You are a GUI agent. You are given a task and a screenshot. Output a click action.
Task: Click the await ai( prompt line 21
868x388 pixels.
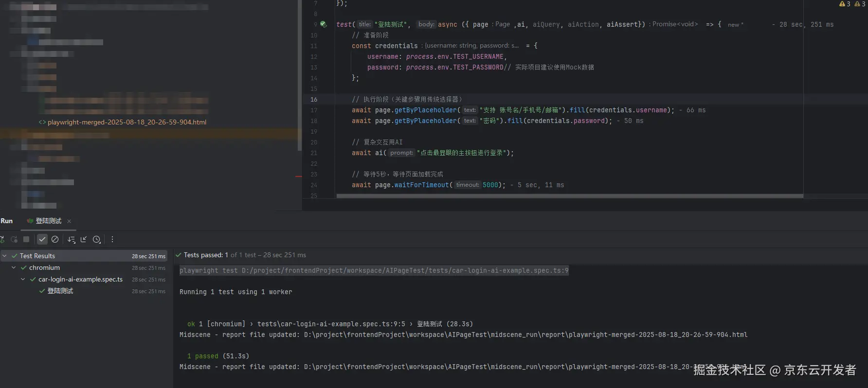point(433,153)
